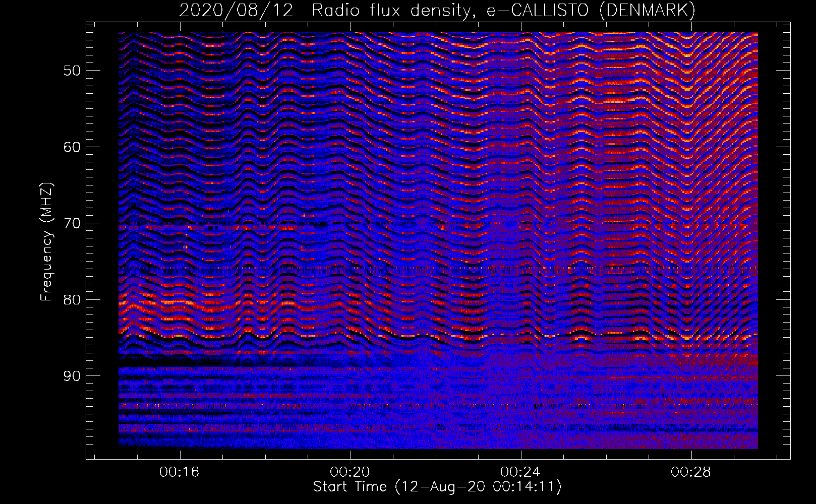Click the spectrogram plot area
This screenshot has width=816, height=504.
coord(438,240)
